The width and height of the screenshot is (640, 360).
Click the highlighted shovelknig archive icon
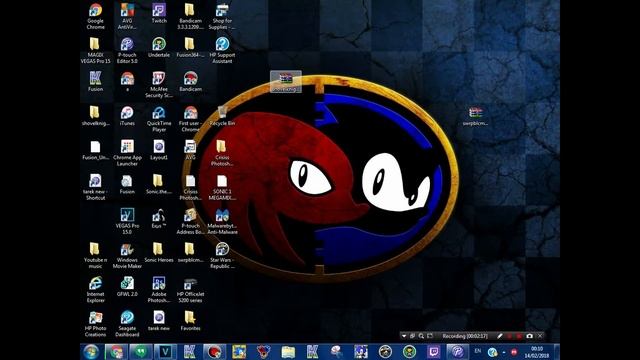click(x=286, y=82)
